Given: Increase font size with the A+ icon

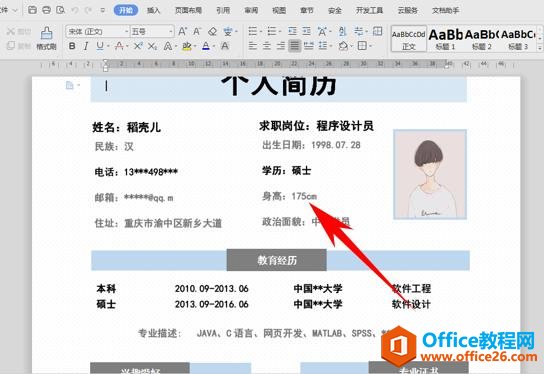Looking at the screenshot, I should [x=182, y=32].
